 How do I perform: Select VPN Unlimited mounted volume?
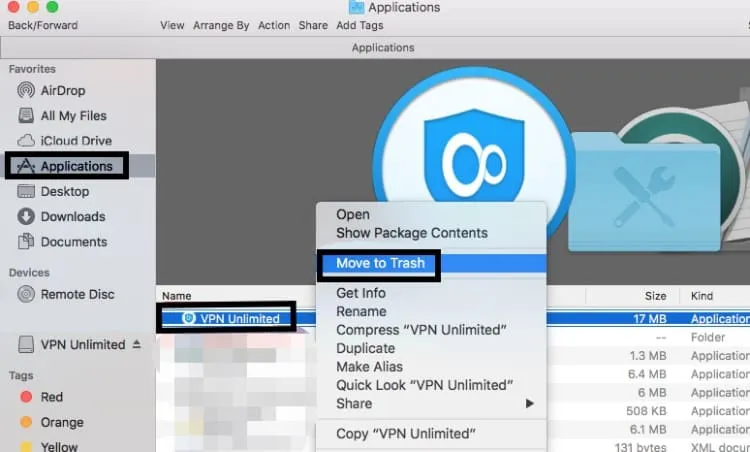click(x=71, y=344)
